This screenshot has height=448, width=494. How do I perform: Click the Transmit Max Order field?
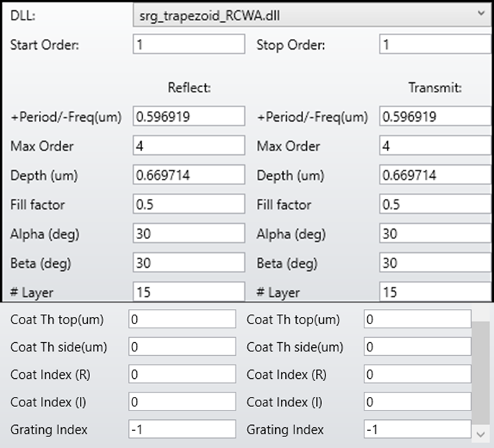click(435, 146)
